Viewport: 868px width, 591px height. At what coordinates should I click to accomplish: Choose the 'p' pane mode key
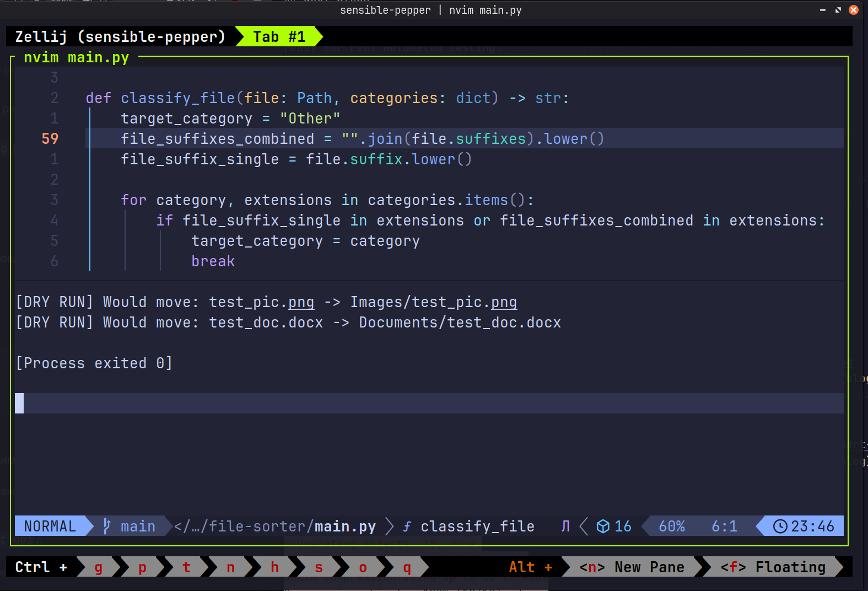143,567
